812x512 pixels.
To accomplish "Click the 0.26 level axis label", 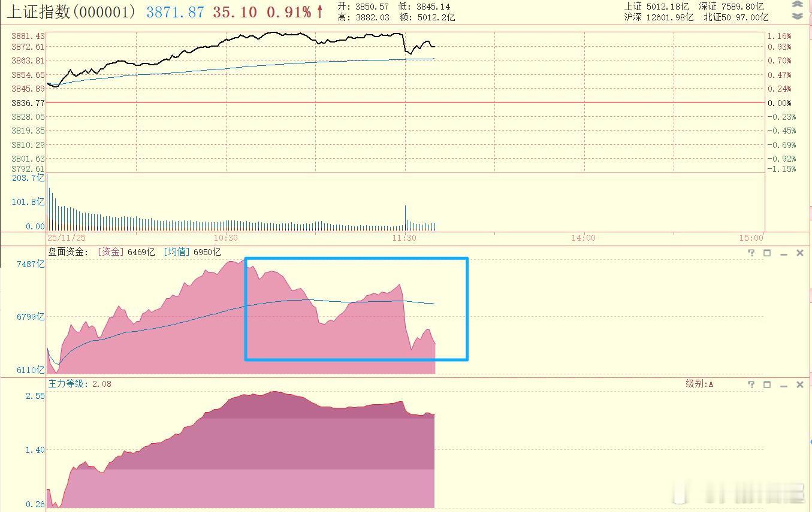I will tap(35, 504).
